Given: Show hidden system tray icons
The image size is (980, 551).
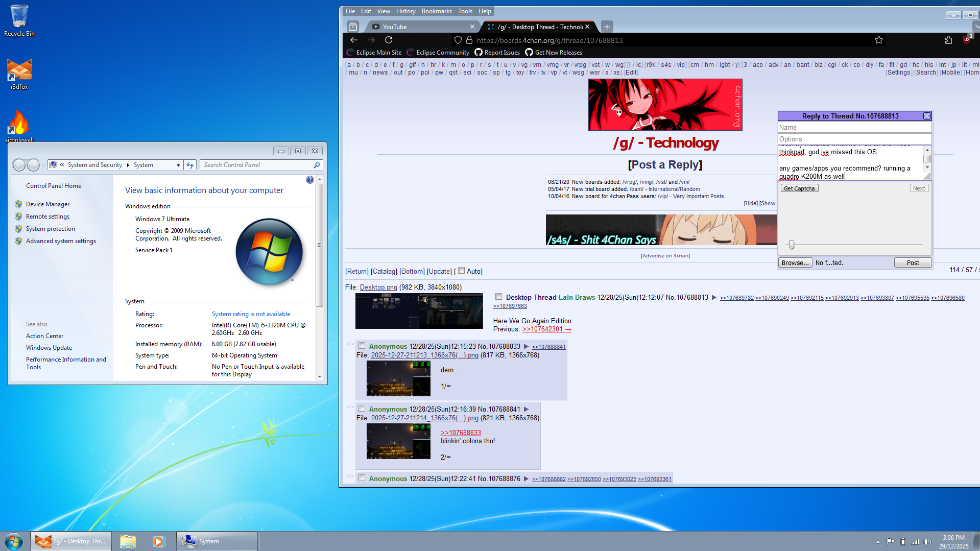Looking at the screenshot, I should click(x=878, y=542).
